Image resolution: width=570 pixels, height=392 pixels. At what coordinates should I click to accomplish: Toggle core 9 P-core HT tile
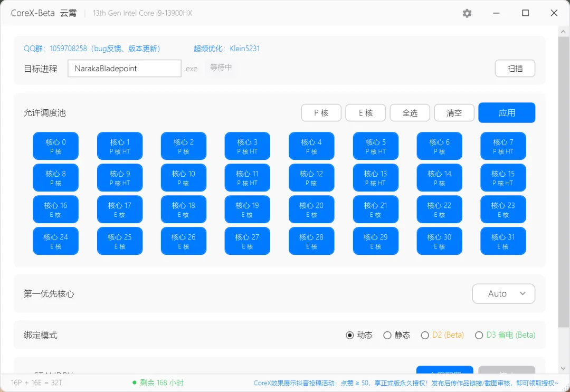point(120,178)
